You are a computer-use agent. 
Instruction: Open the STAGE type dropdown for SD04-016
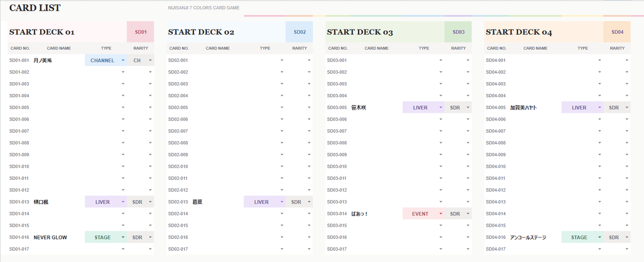click(583, 237)
